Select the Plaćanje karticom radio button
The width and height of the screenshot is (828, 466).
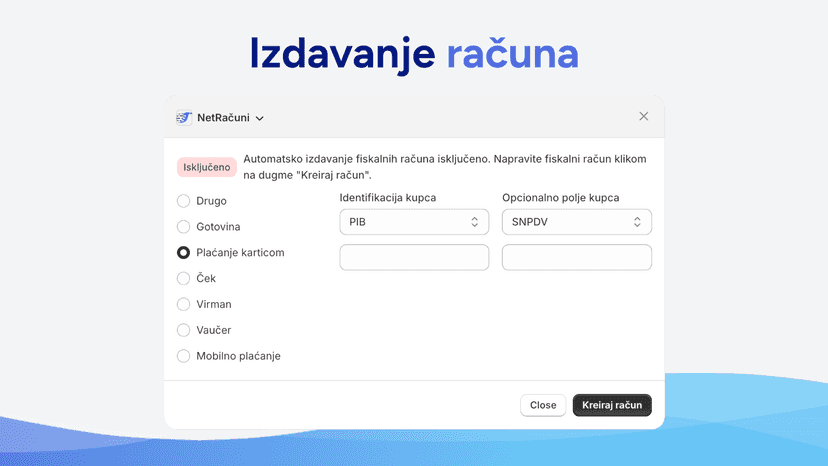pyautogui.click(x=183, y=253)
